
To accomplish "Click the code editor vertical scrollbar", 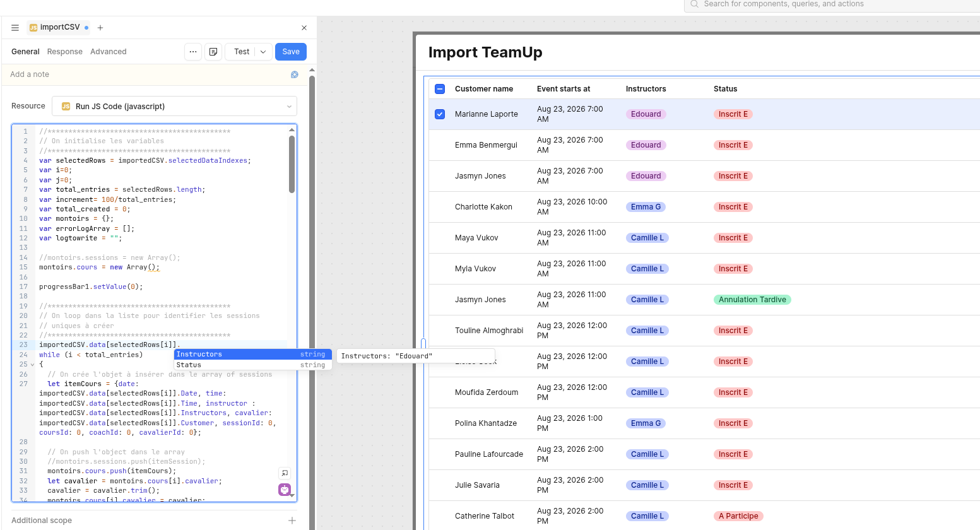I will point(292,164).
